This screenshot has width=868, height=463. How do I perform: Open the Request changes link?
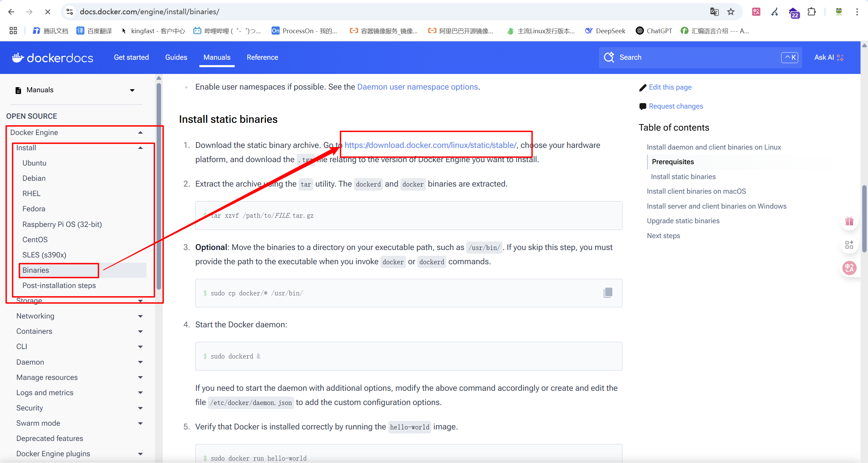tap(676, 106)
